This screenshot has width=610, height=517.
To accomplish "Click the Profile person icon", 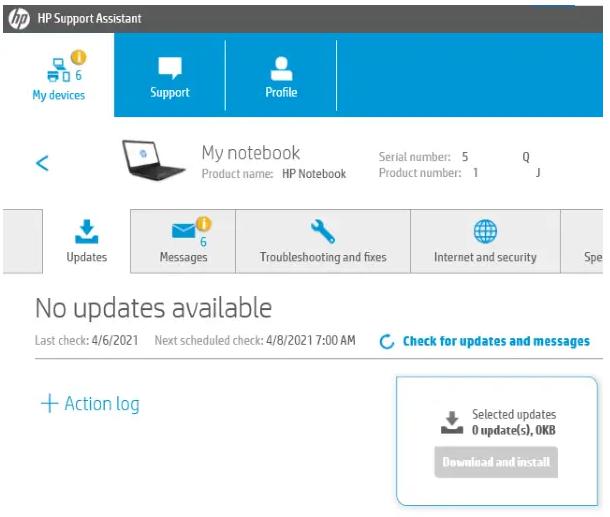I will coord(281,68).
